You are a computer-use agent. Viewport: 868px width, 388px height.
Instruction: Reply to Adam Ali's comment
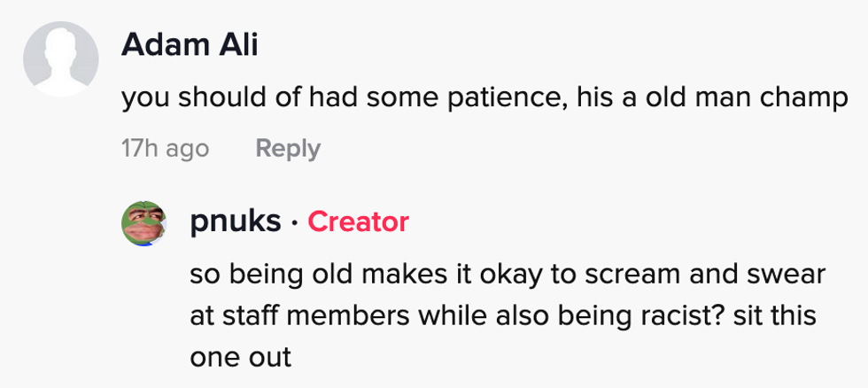click(x=287, y=148)
